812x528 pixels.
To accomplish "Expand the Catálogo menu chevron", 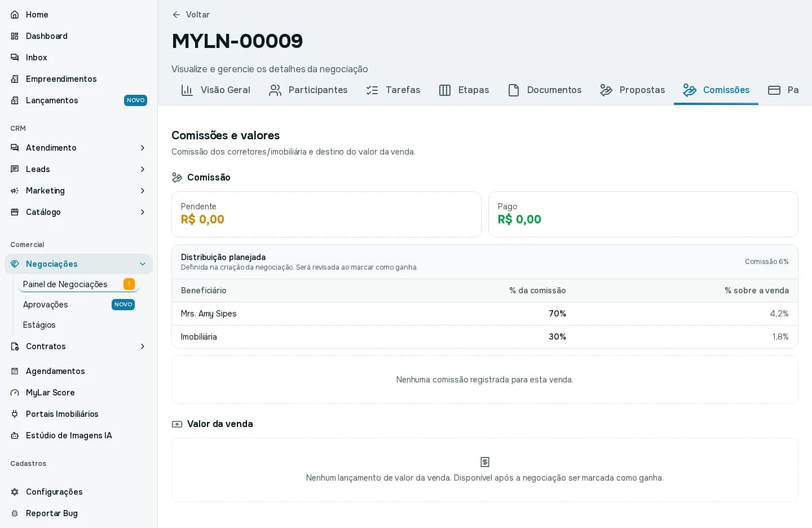I will click(x=143, y=212).
